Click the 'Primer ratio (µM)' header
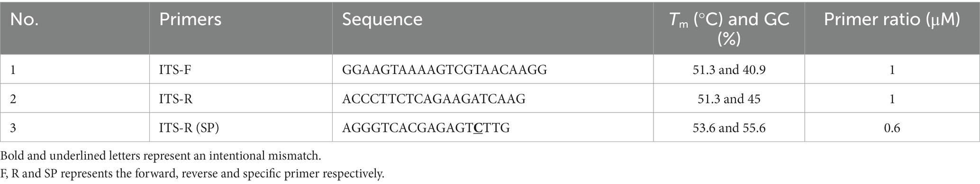This screenshot has width=980, height=184. [892, 19]
